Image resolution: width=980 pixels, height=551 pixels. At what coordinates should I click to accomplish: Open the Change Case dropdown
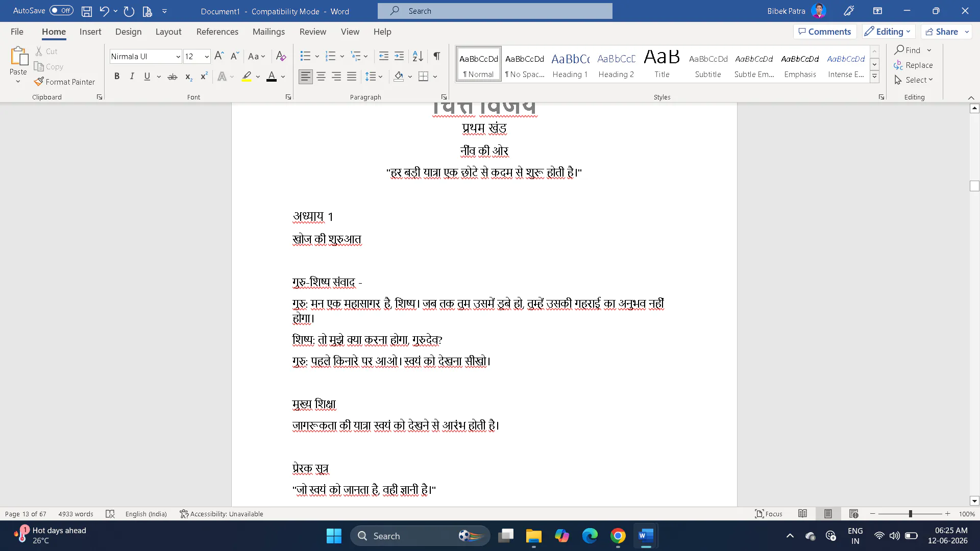(x=256, y=56)
